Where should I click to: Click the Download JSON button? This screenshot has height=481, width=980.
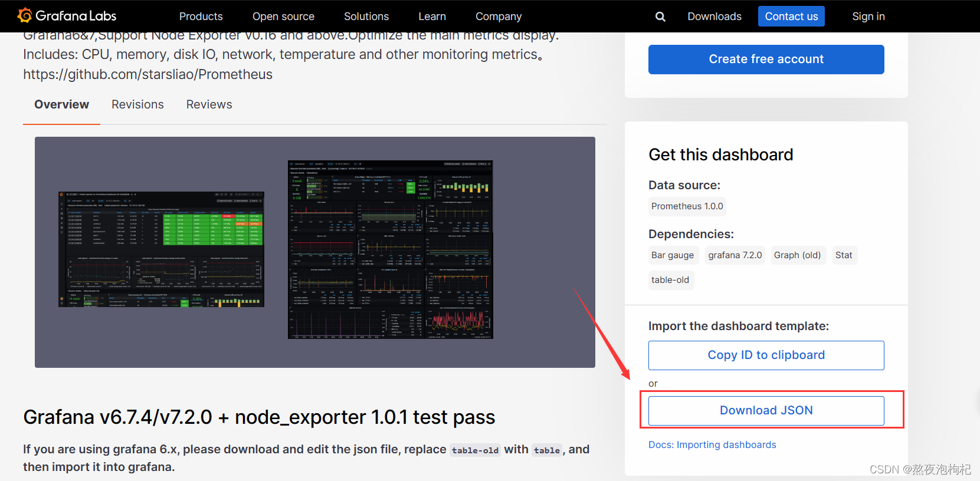[x=766, y=410]
